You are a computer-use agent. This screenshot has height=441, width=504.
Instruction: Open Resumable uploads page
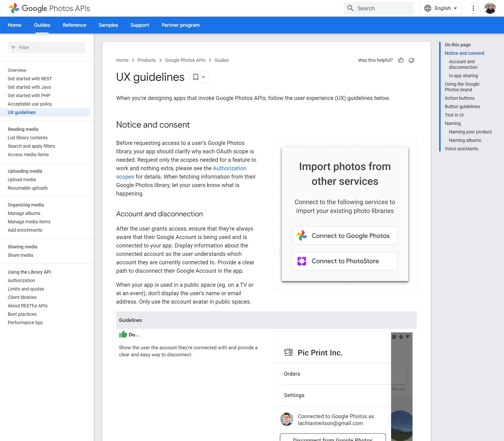(28, 188)
